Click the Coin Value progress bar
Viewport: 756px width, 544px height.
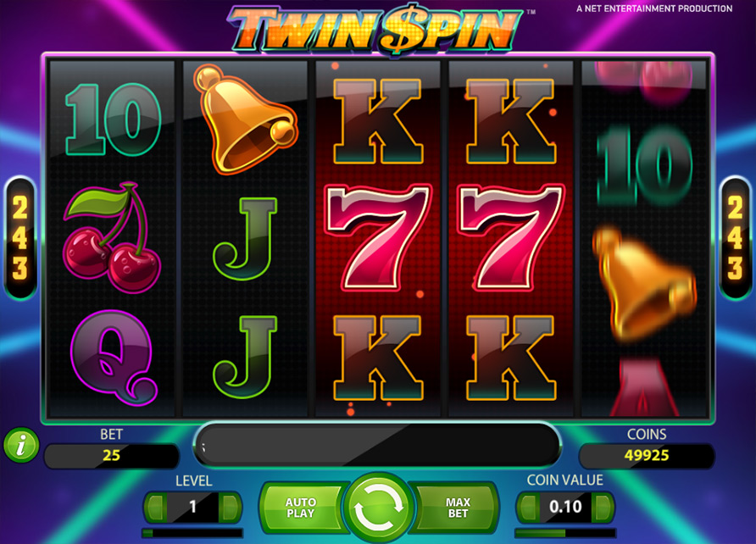coord(565,533)
